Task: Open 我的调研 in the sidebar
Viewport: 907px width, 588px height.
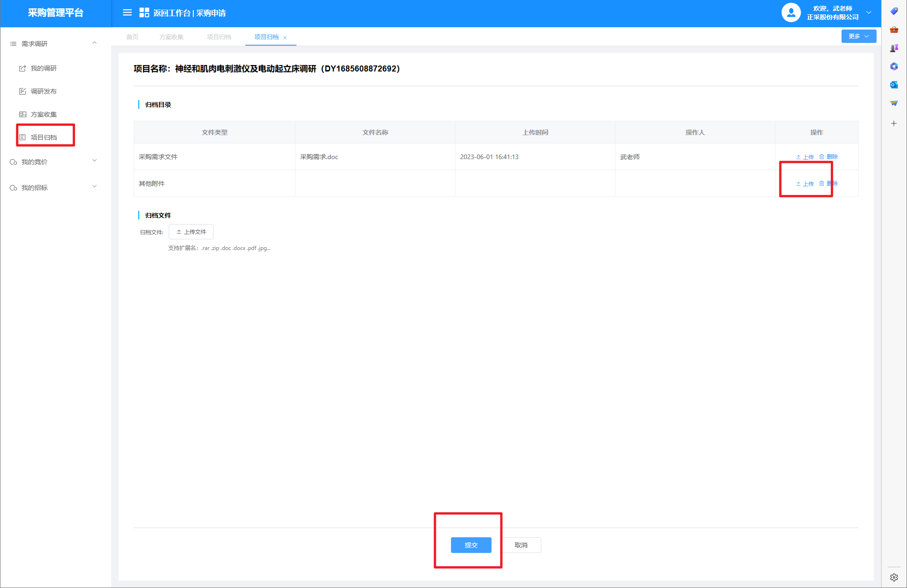Action: click(x=43, y=68)
